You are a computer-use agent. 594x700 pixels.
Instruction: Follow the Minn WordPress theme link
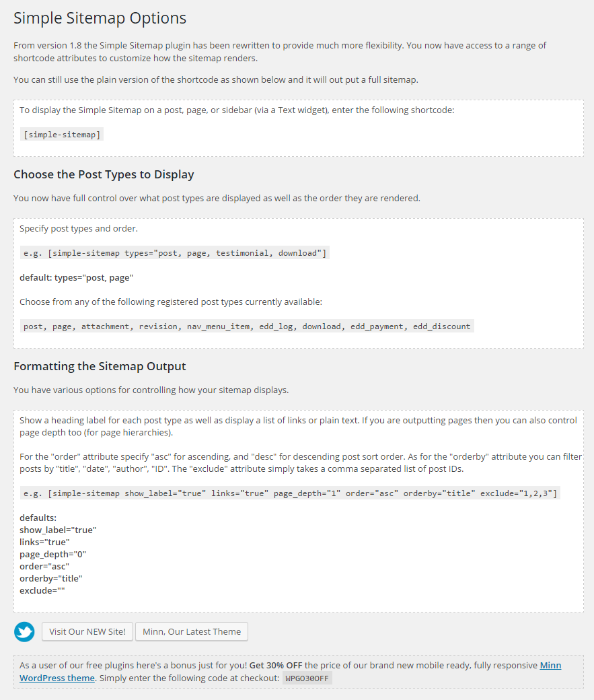point(57,678)
